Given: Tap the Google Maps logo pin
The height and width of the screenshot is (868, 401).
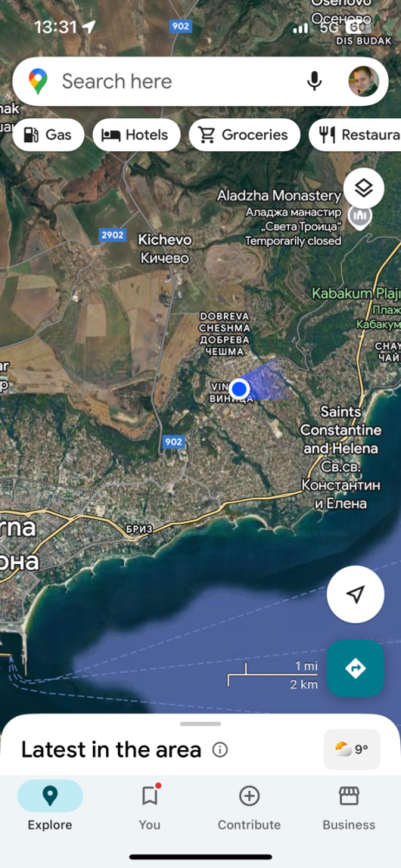Looking at the screenshot, I should [38, 81].
